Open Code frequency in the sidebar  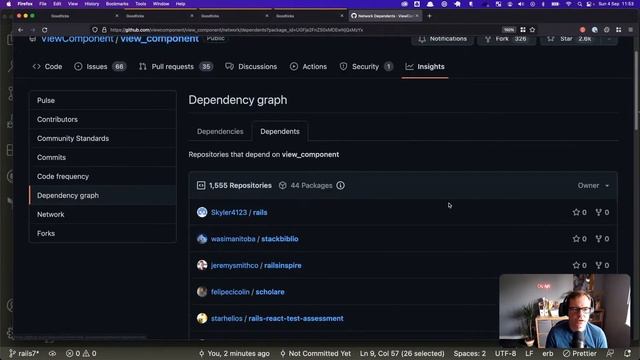point(103,176)
